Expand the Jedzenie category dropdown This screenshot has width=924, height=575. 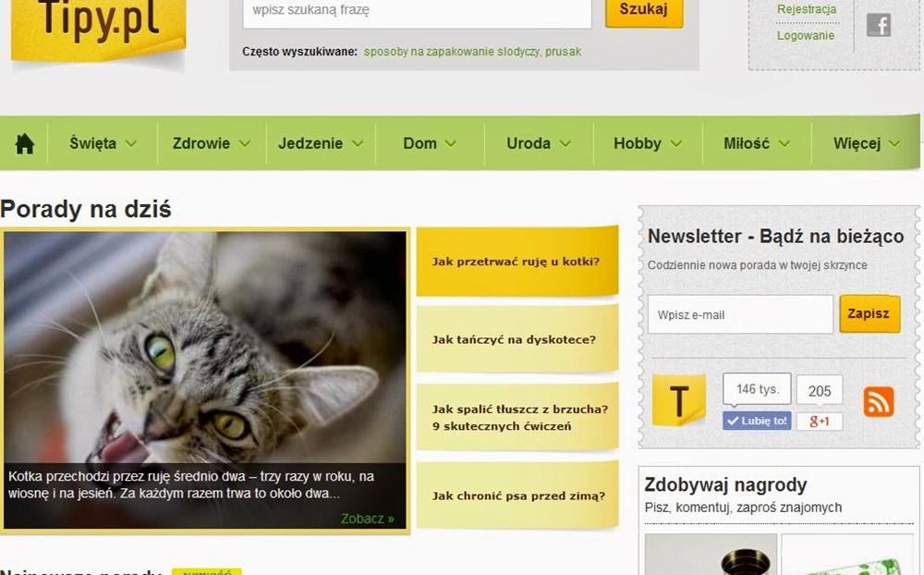click(x=321, y=143)
